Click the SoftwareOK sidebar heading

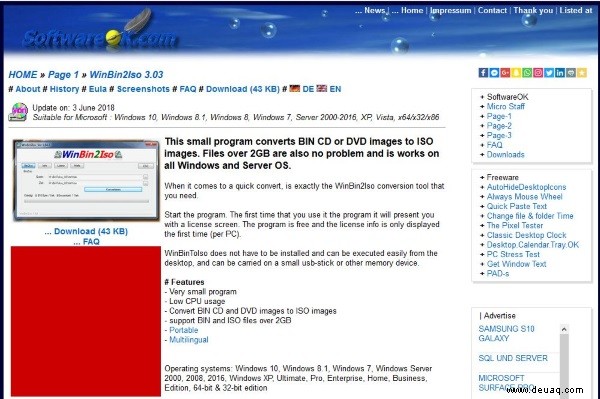[507, 97]
